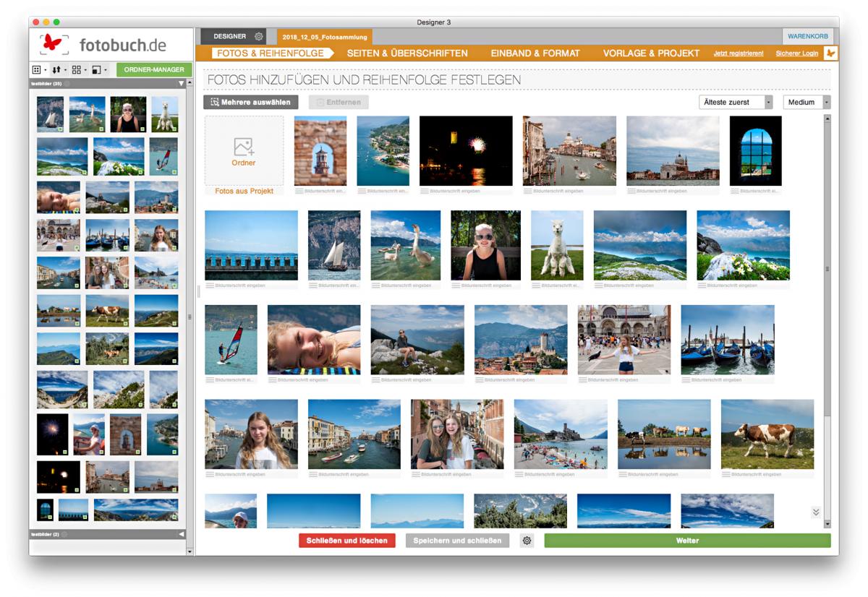Click caption handle icon under the fireworks photo
868x597 pixels.
coord(425,191)
